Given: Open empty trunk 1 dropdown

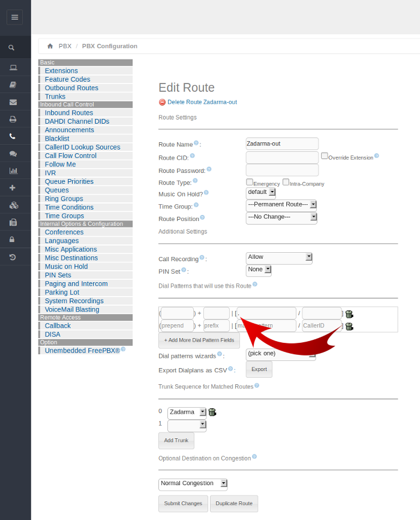Looking at the screenshot, I should click(187, 425).
